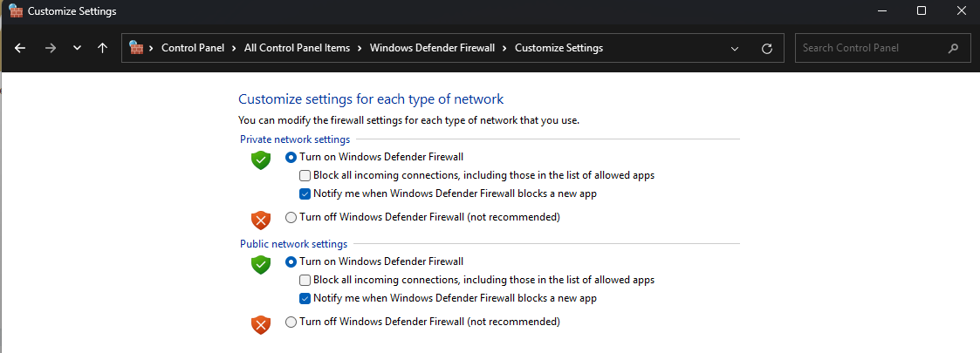Refresh the Control Panel page
Screen dimensions: 980x353
[767, 48]
